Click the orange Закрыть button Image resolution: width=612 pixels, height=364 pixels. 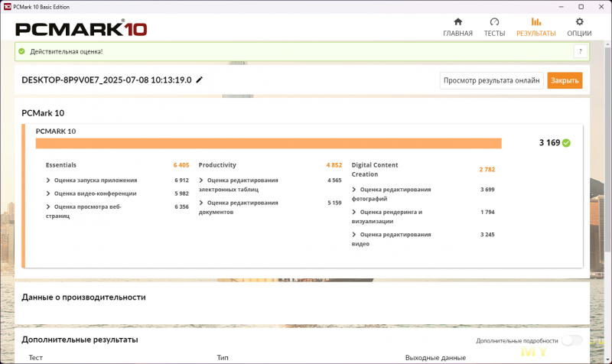pyautogui.click(x=565, y=80)
